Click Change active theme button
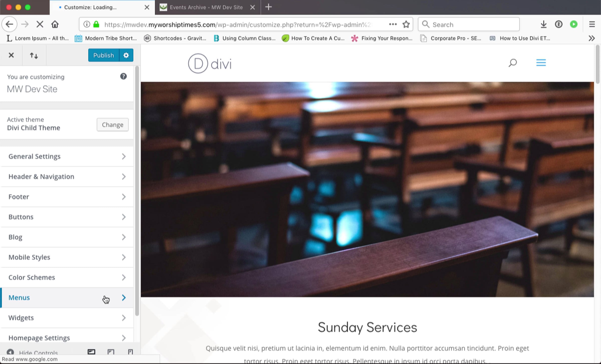Screen dimensions: 601x364 click(x=112, y=125)
